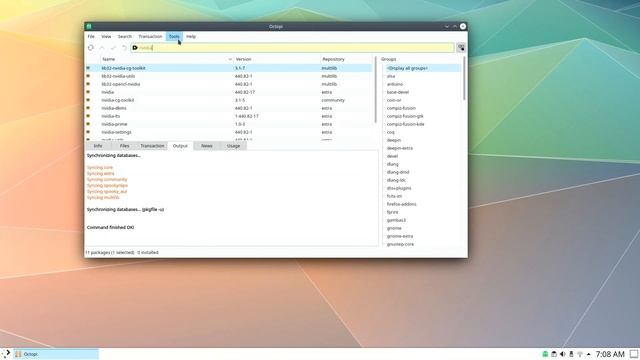
Task: Click status icon of nvidia-settings row
Action: (x=88, y=132)
